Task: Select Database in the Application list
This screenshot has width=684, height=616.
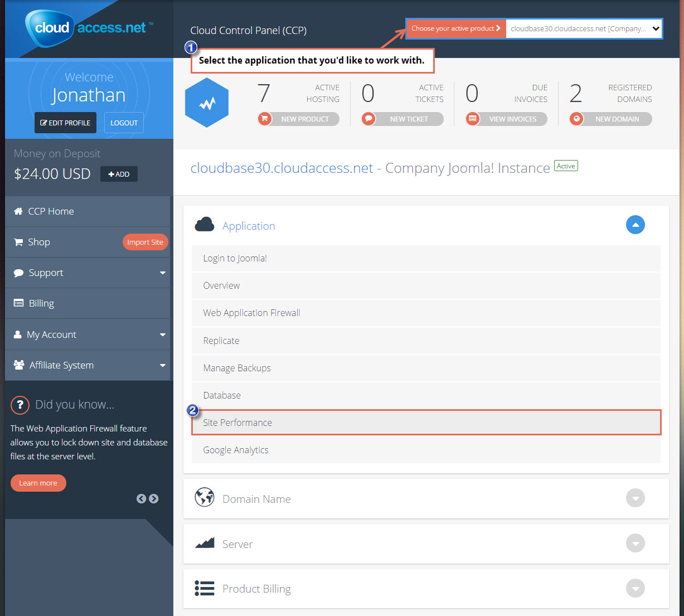Action: pyautogui.click(x=426, y=395)
